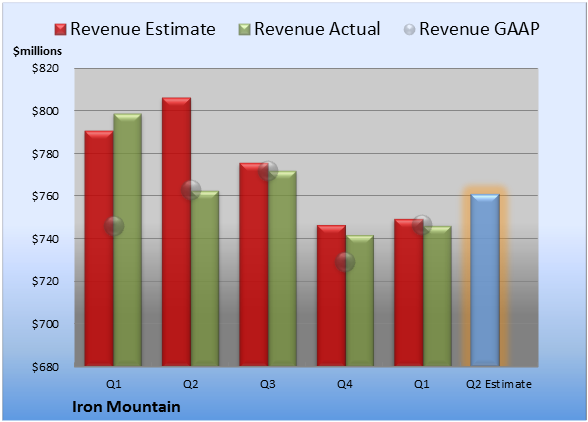588x422 pixels.
Task: Click the '$760' axis value
Action: click(x=45, y=196)
